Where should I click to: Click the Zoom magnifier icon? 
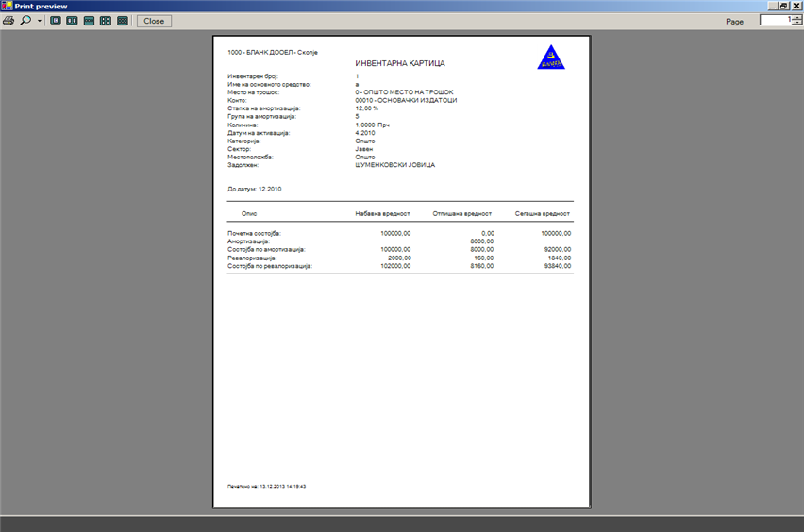tap(25, 20)
